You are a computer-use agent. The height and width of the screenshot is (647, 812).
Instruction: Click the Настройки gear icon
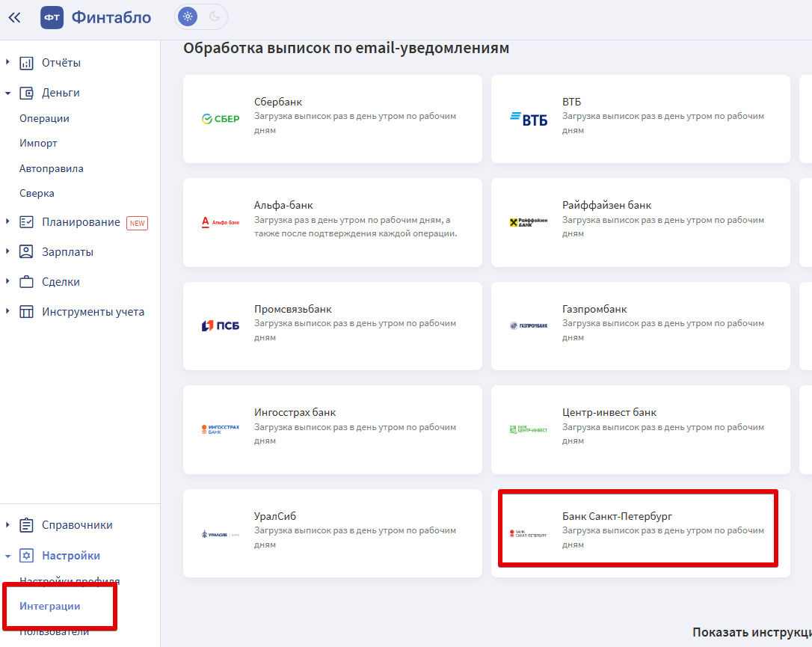(x=26, y=556)
